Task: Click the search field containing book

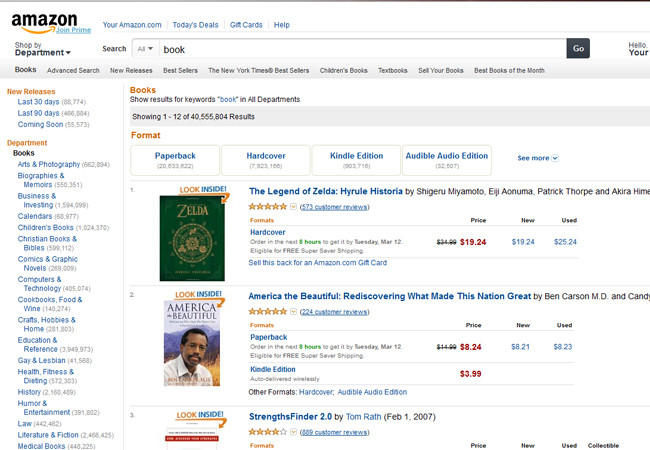Action: click(363, 49)
